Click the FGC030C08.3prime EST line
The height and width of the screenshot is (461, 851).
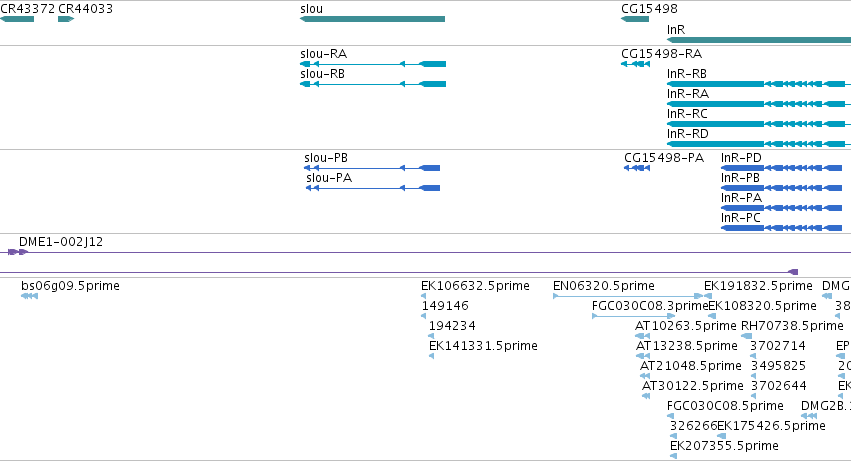pyautogui.click(x=633, y=316)
